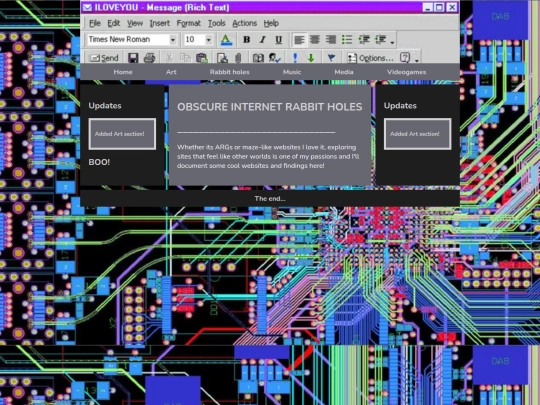Open the Art navigation link
Image resolution: width=540 pixels, height=405 pixels.
(171, 72)
